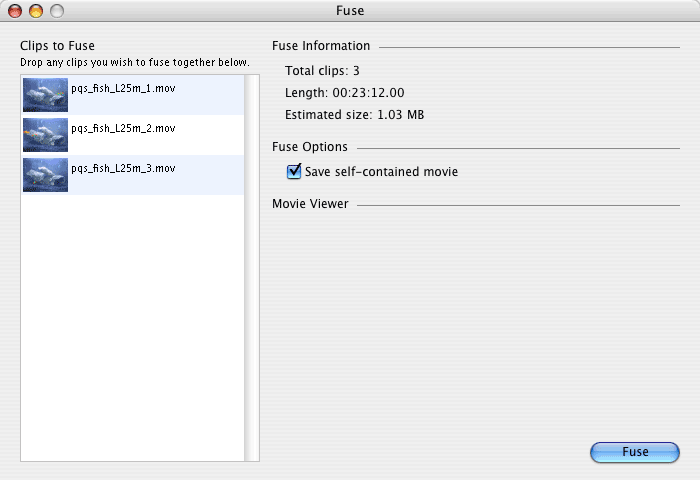Minimize the Fuse window with yellow button
The width and height of the screenshot is (700, 480).
36,11
